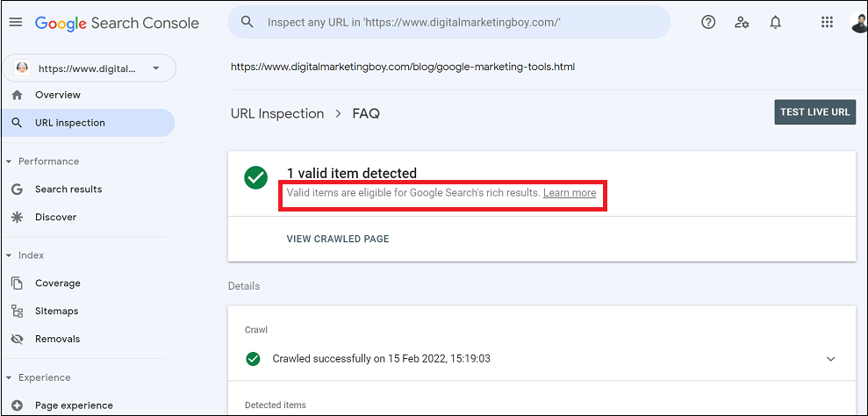868x416 pixels.
Task: Click the 'Crawl' label
Action: 255,330
